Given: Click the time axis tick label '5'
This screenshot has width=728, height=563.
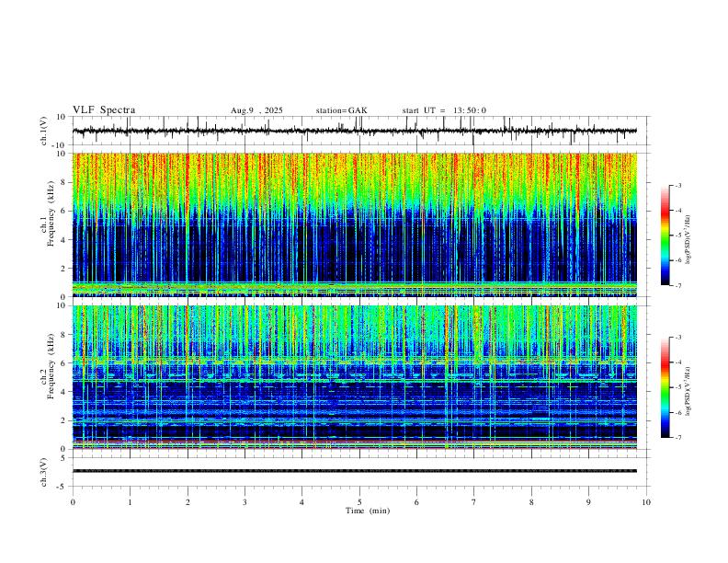Looking at the screenshot, I should tap(359, 502).
